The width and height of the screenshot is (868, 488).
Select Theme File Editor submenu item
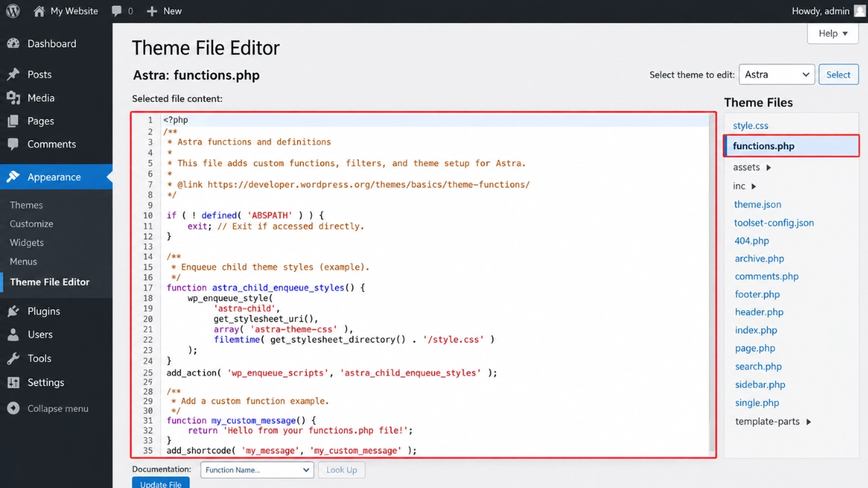pos(50,282)
